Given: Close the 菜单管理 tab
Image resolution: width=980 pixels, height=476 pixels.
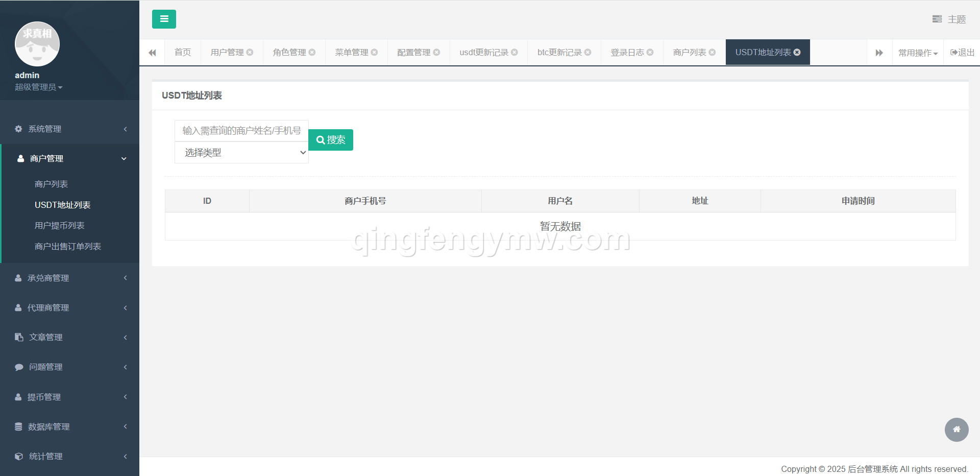Looking at the screenshot, I should [x=374, y=52].
